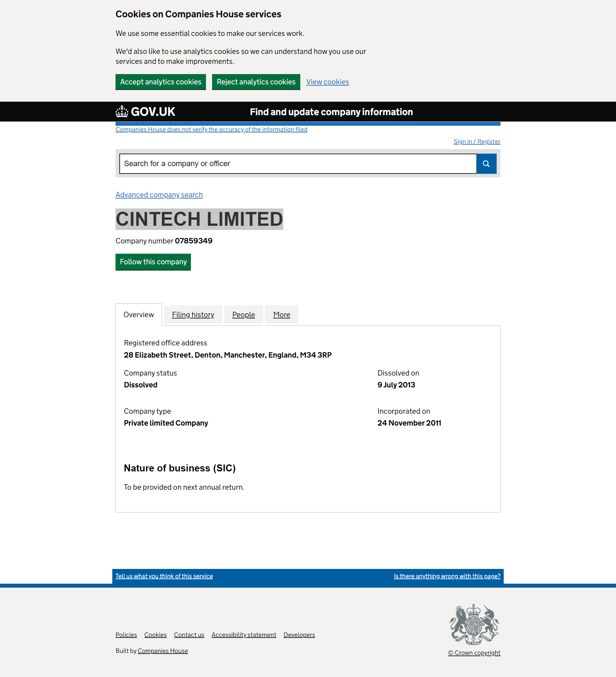616x677 pixels.
Task: Click the search magnifier icon
Action: click(x=487, y=164)
